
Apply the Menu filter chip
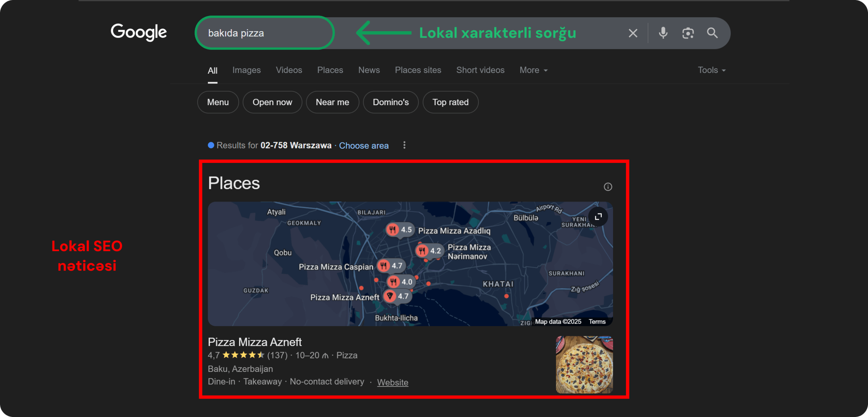(218, 102)
